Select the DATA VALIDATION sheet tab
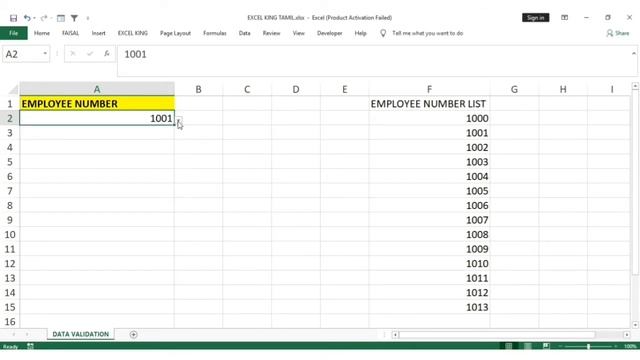640x360 pixels. pyautogui.click(x=81, y=334)
